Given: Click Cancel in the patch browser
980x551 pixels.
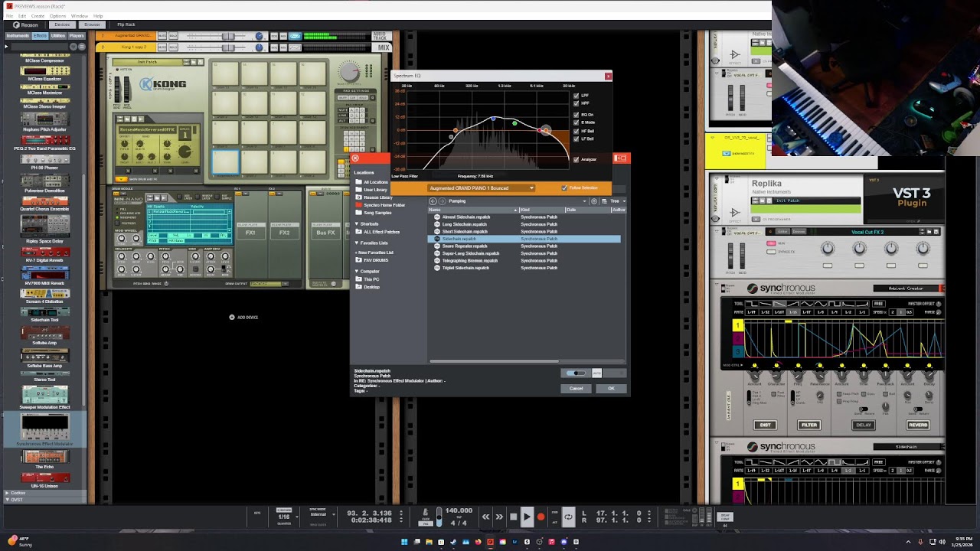Looking at the screenshot, I should coord(576,388).
